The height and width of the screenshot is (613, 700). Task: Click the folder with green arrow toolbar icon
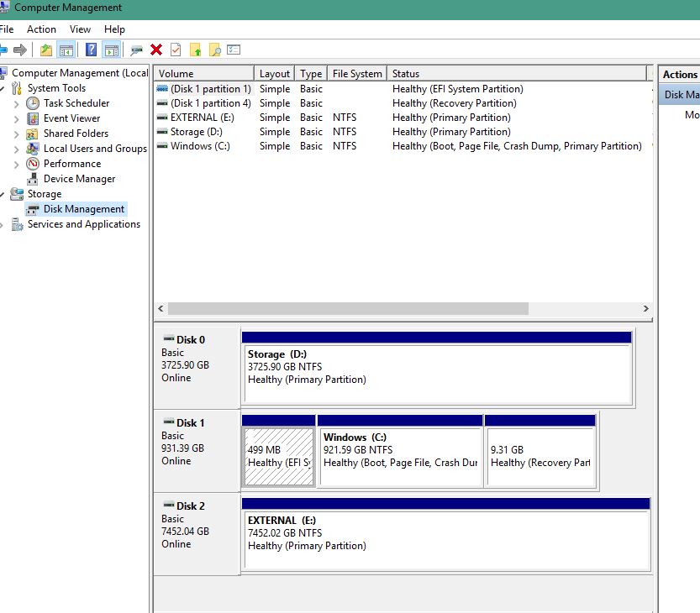(x=196, y=50)
